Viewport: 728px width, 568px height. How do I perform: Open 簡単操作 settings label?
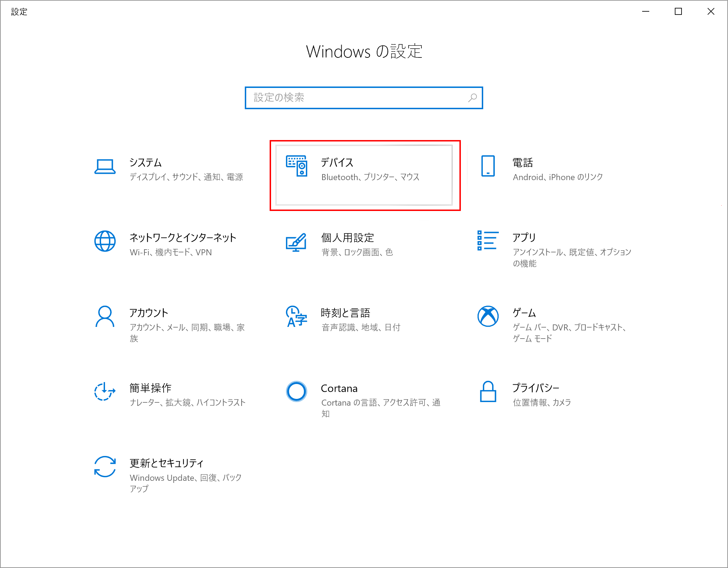151,388
